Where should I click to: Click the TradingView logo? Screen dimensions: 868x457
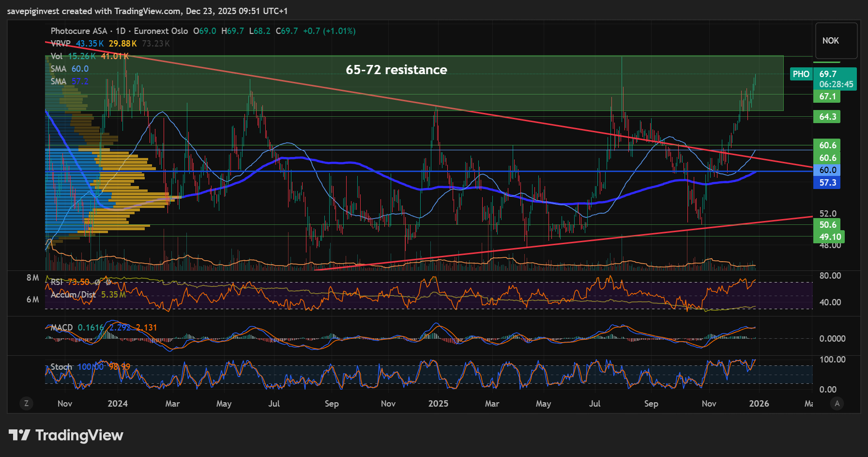click(x=66, y=435)
